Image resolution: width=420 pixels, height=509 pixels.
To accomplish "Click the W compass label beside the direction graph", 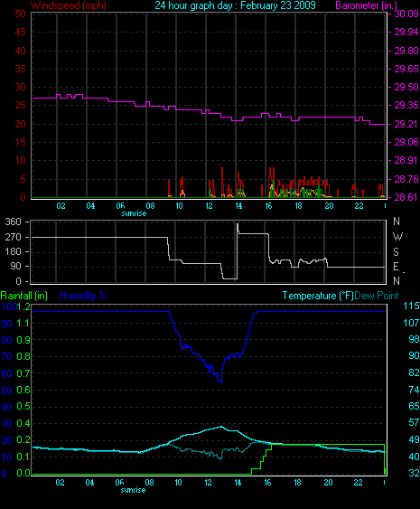I will 397,237.
